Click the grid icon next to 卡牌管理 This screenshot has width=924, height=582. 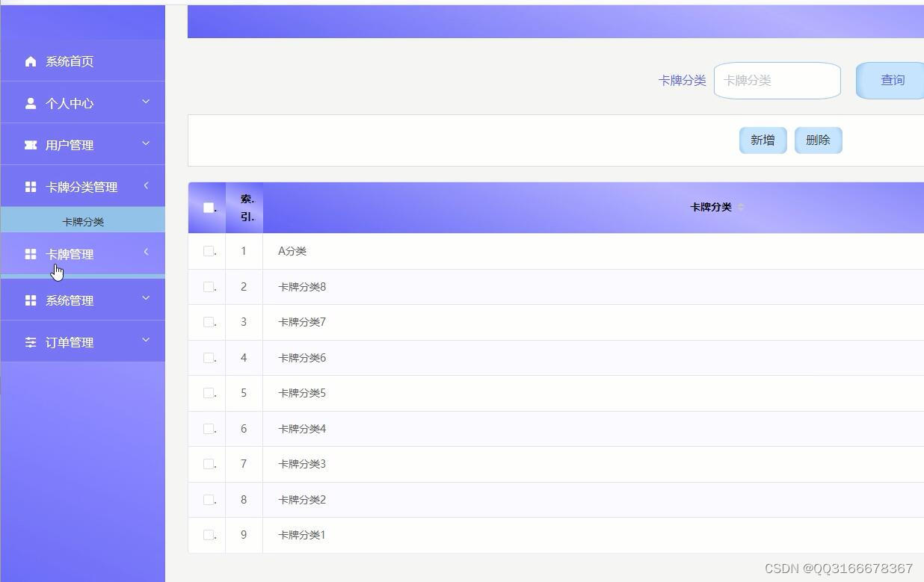pos(30,254)
